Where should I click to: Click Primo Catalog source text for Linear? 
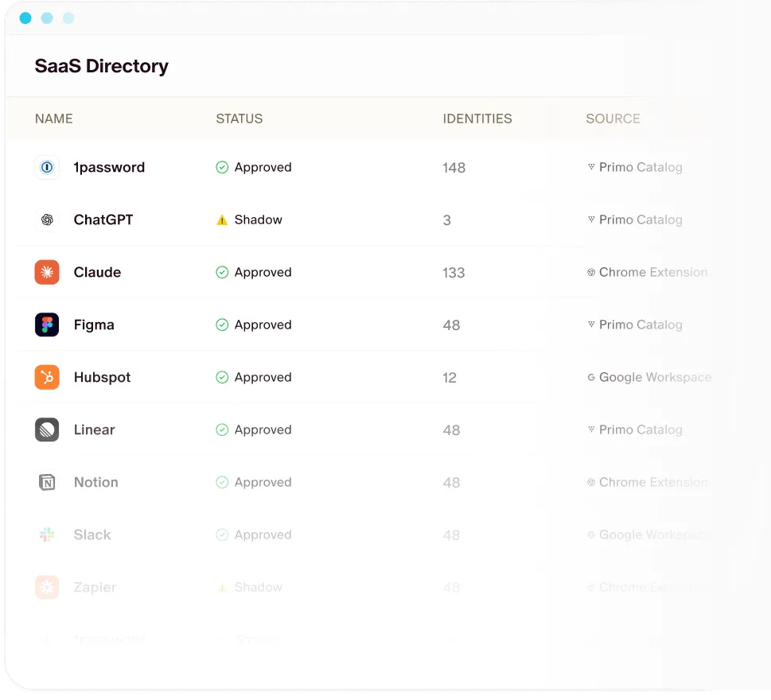[x=641, y=430]
